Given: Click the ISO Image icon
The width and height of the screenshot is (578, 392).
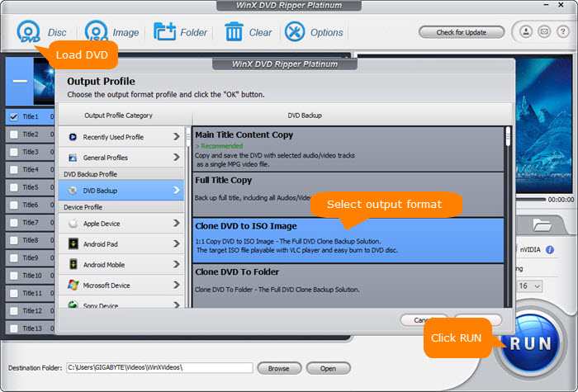Looking at the screenshot, I should [x=98, y=33].
